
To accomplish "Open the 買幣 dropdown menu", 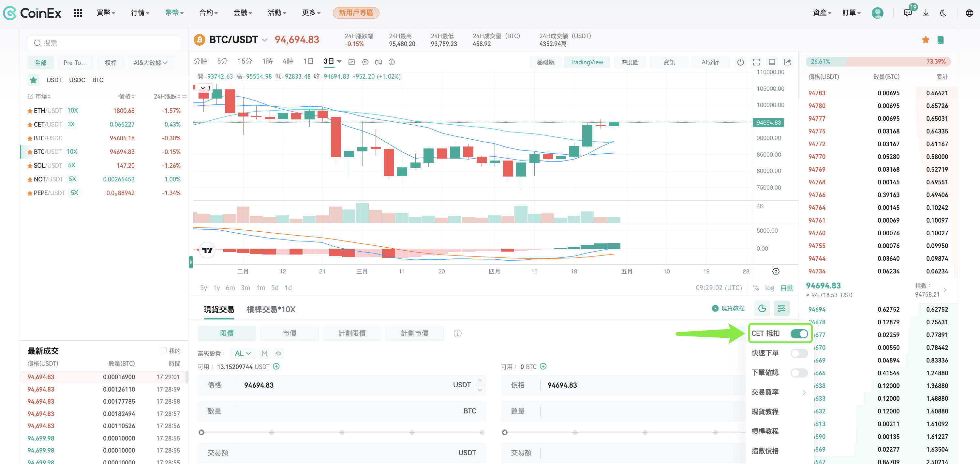I will click(106, 13).
